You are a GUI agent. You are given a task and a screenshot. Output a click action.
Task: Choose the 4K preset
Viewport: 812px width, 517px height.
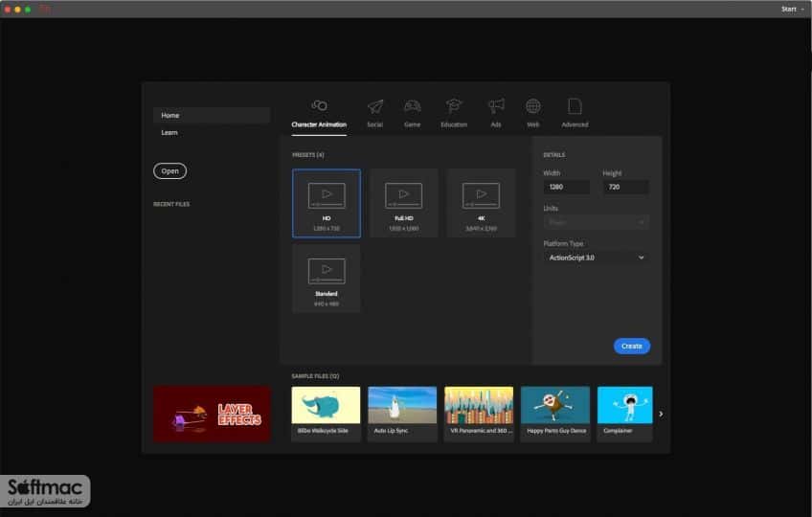481,204
